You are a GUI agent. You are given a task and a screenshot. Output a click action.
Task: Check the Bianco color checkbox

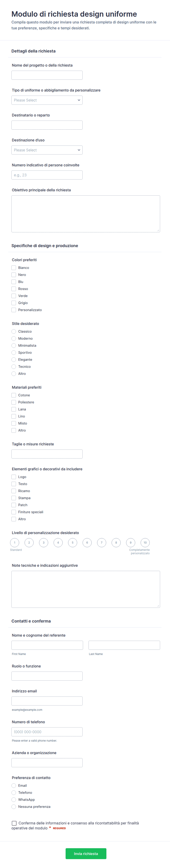point(14,268)
